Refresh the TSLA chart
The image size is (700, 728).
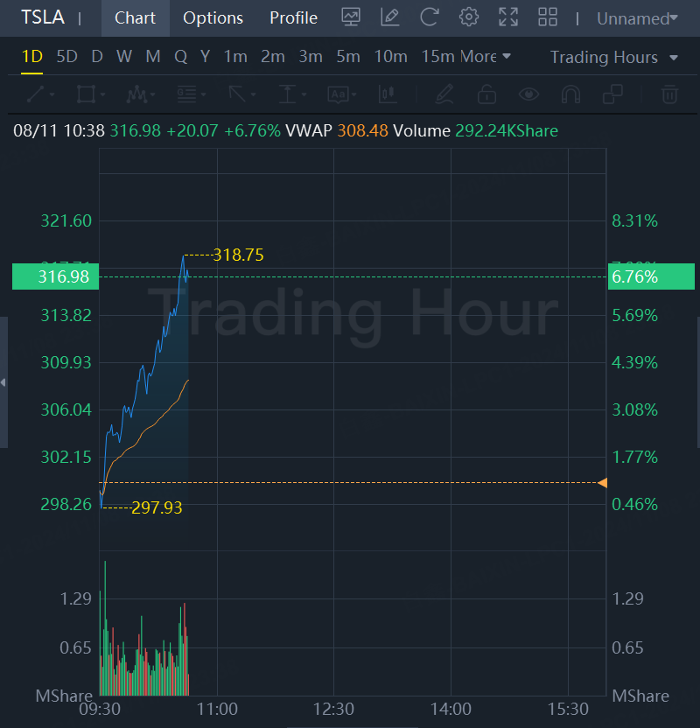coord(430,17)
